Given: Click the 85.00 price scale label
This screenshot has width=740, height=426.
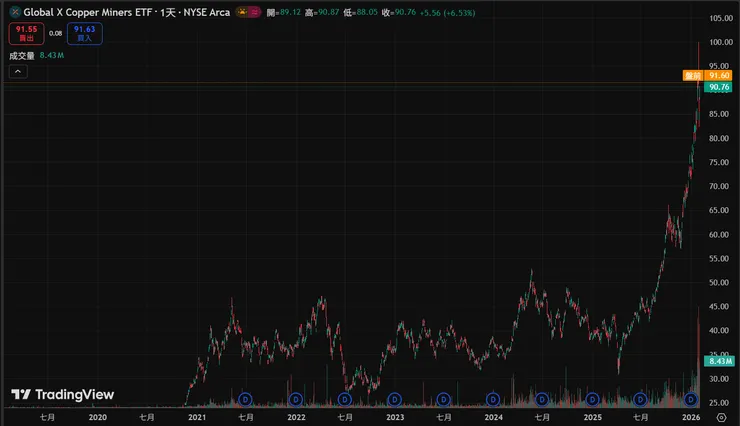Looking at the screenshot, I should [x=719, y=114].
